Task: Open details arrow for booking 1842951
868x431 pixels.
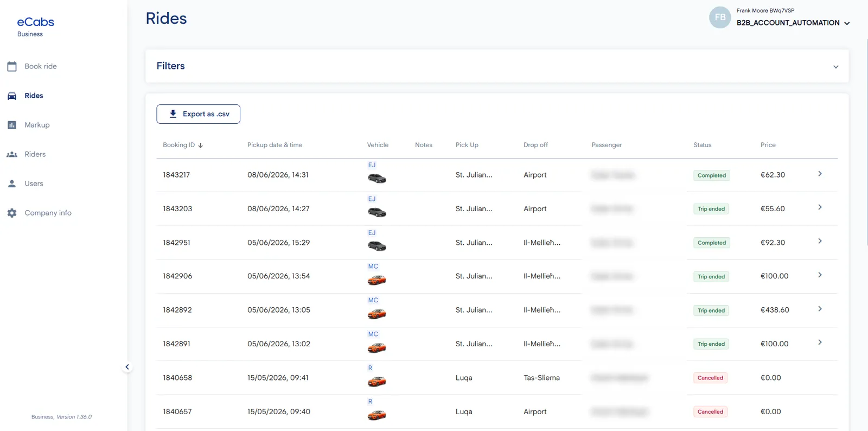Action: (x=820, y=241)
